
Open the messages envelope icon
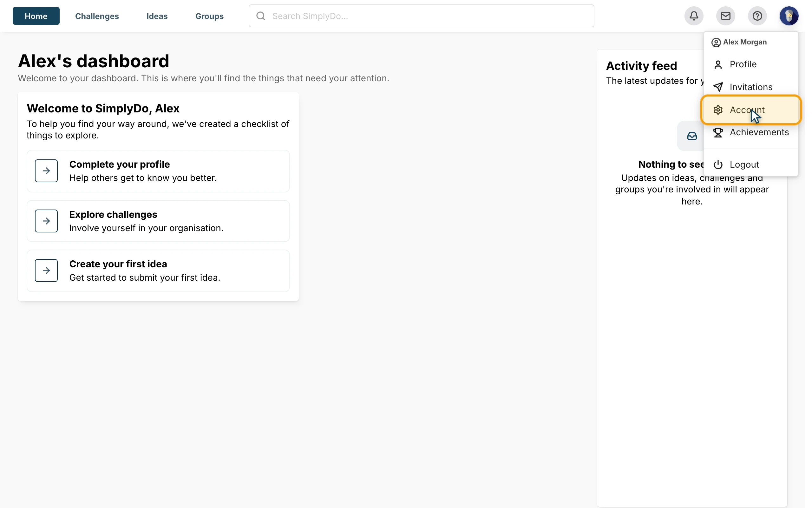pos(725,16)
